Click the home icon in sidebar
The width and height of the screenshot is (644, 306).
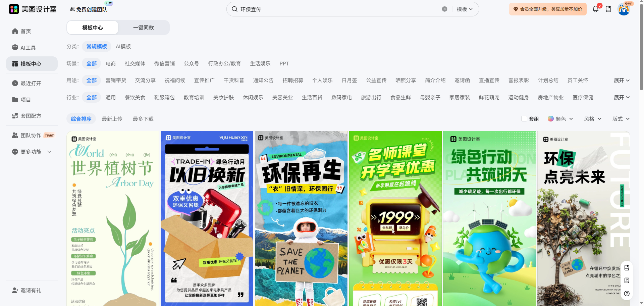pos(15,31)
